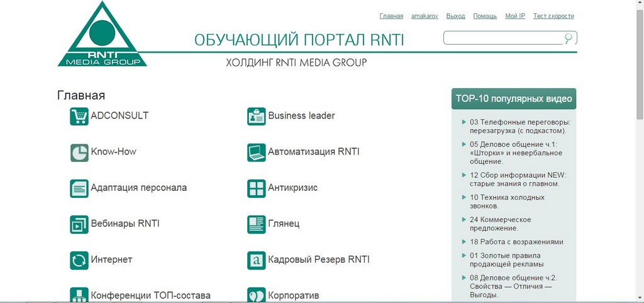The image size is (644, 303).
Task: Open the Know-How category
Action: [x=113, y=152]
